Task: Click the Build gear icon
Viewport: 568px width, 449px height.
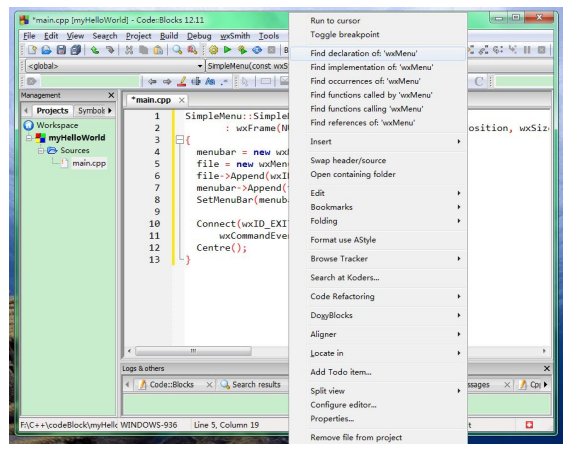Action: [213, 50]
